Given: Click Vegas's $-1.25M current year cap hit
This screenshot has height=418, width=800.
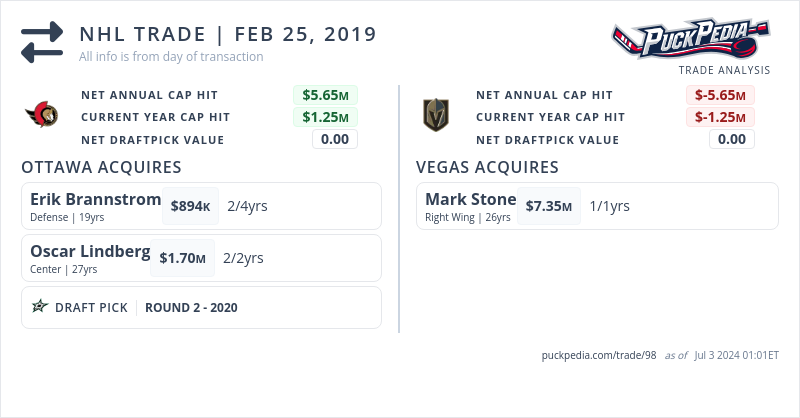Looking at the screenshot, I should [720, 117].
